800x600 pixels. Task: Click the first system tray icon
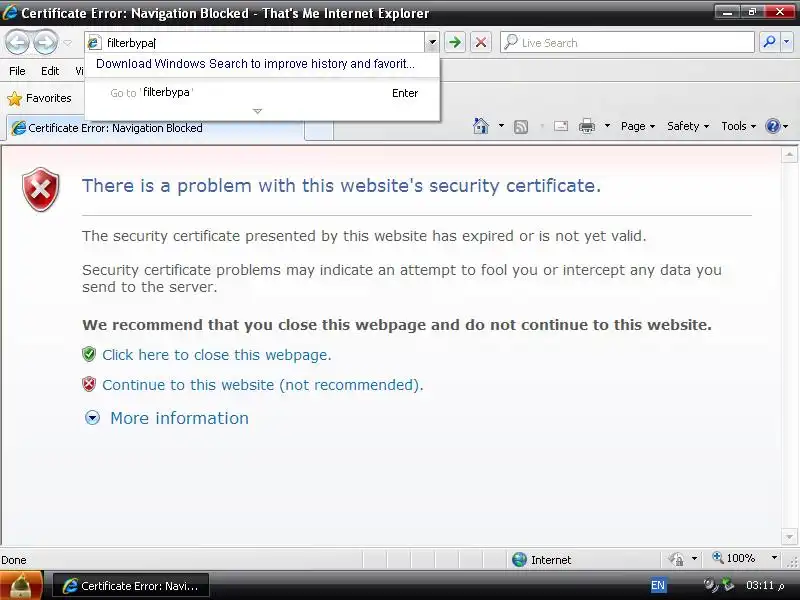[x=710, y=585]
